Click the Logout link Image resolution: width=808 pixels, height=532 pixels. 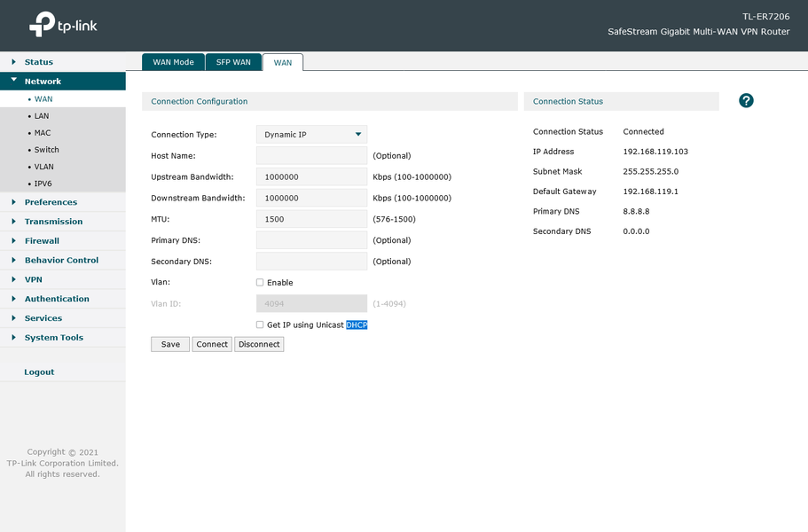tap(39, 372)
